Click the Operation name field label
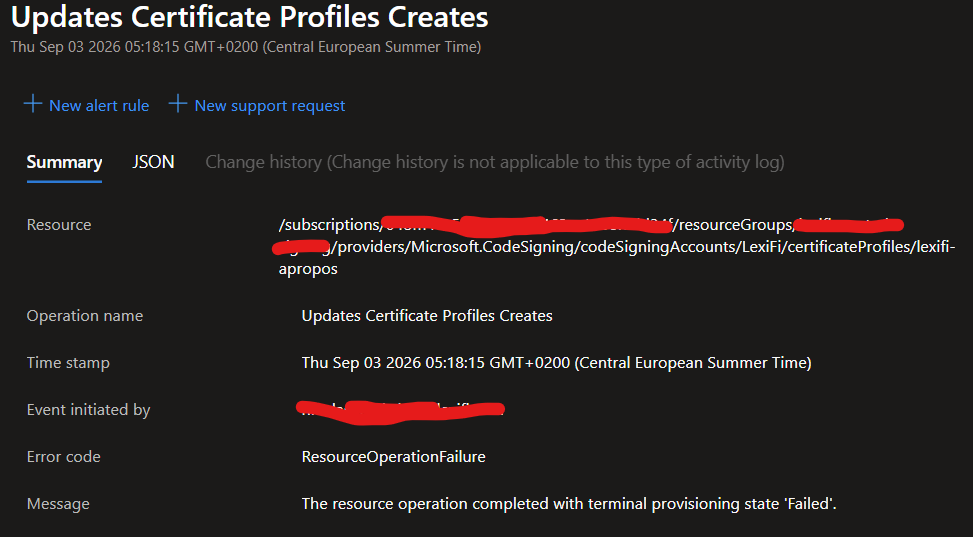 coord(85,316)
